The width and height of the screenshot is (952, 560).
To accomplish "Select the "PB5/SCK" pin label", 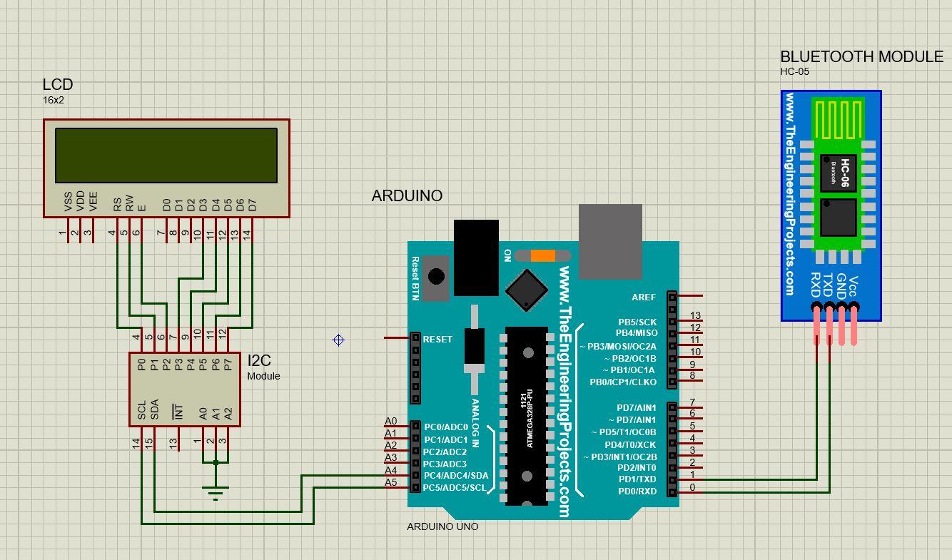I will coord(637,322).
